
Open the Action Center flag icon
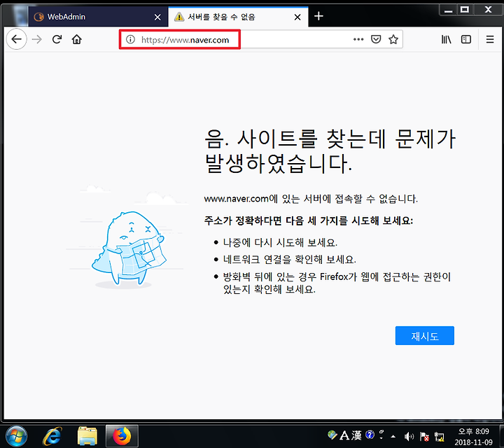pyautogui.click(x=424, y=436)
